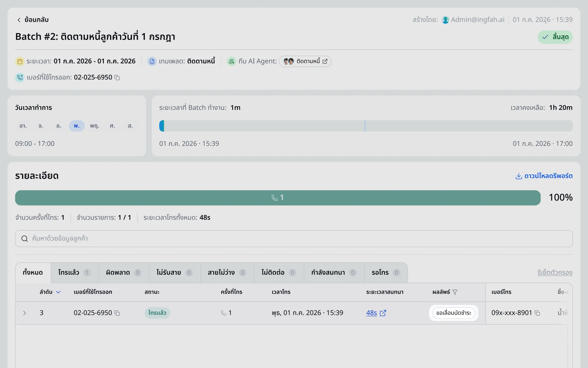This screenshot has width=588, height=368.
Task: Expand row number 3 details
Action: click(x=24, y=313)
